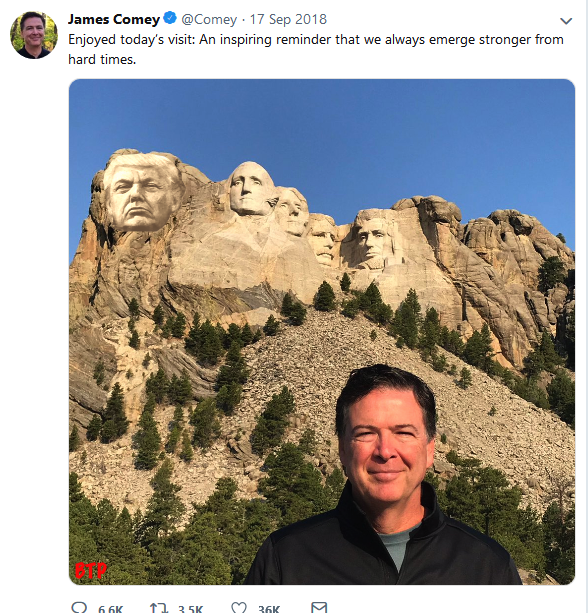The height and width of the screenshot is (613, 588).
Task: Click the blue verified badge icon
Action: (170, 18)
